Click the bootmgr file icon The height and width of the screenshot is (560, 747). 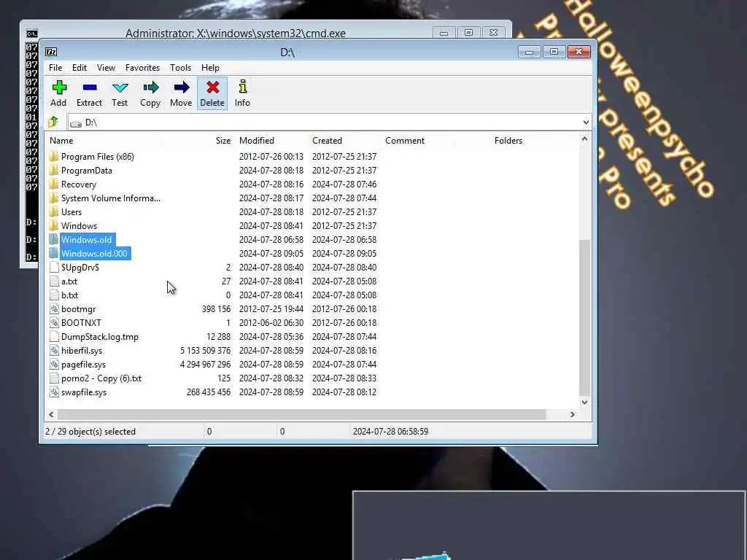pos(54,308)
